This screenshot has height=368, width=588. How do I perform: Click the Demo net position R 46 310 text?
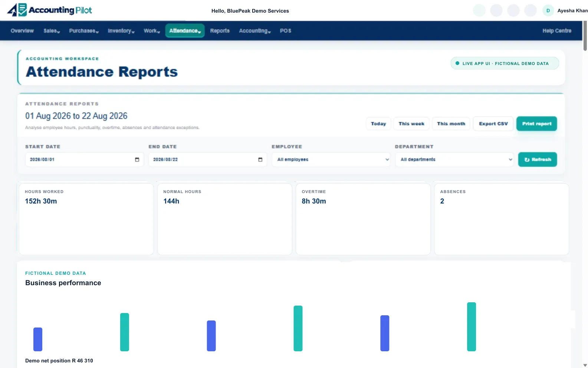[x=59, y=361]
